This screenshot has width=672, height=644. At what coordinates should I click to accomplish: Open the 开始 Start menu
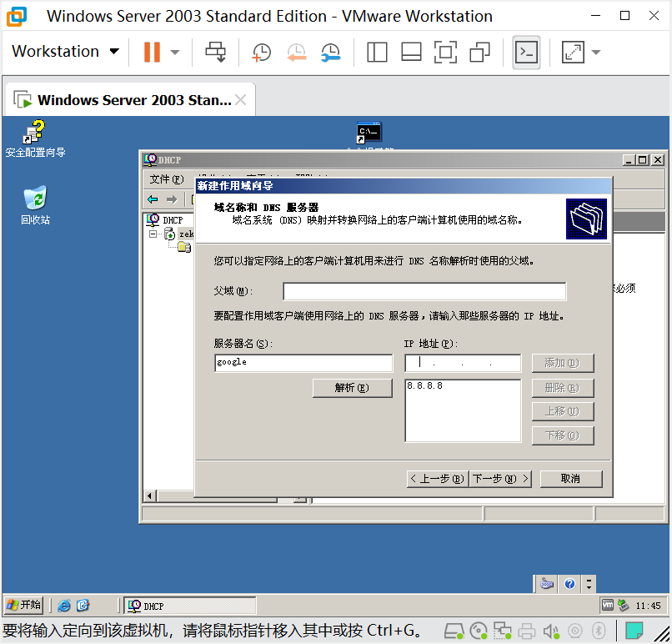pos(24,605)
